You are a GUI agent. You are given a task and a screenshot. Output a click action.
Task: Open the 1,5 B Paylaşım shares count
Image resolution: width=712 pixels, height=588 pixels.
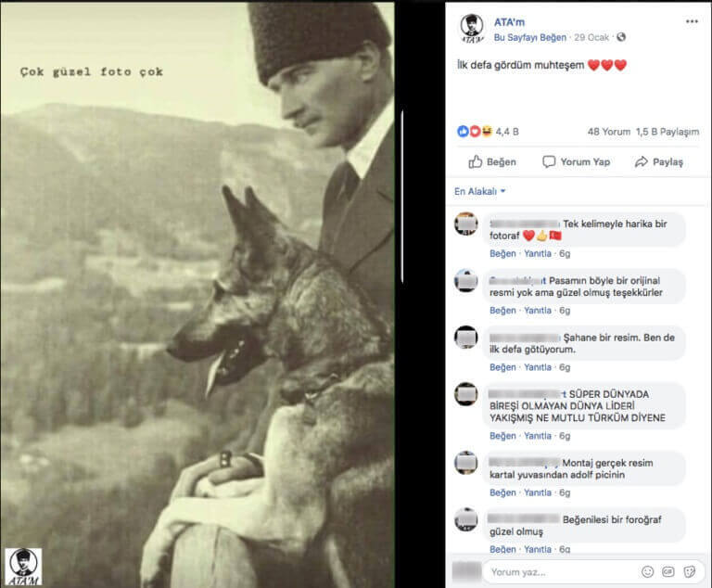(667, 132)
